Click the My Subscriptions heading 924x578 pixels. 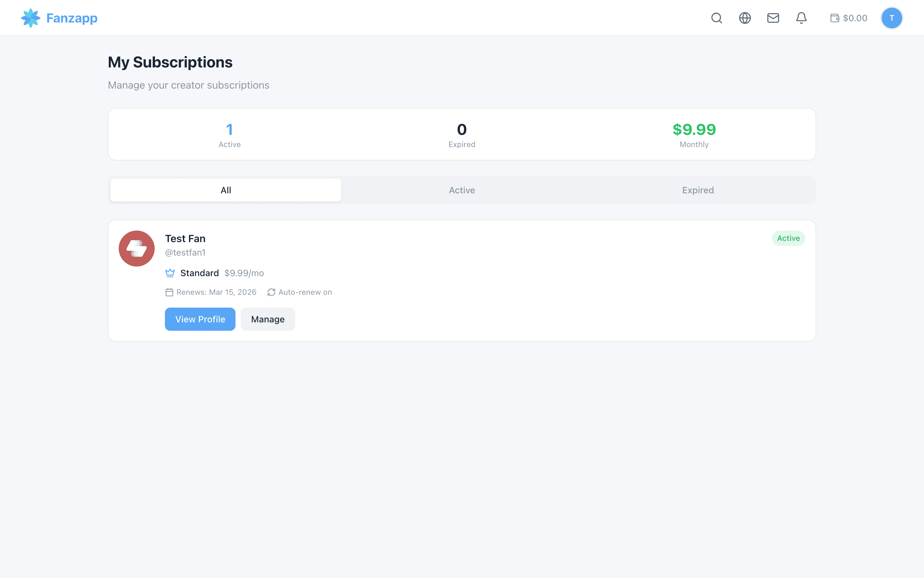pos(170,62)
